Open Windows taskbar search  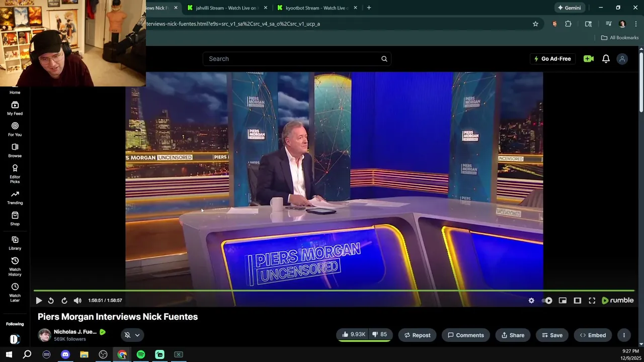click(27, 354)
